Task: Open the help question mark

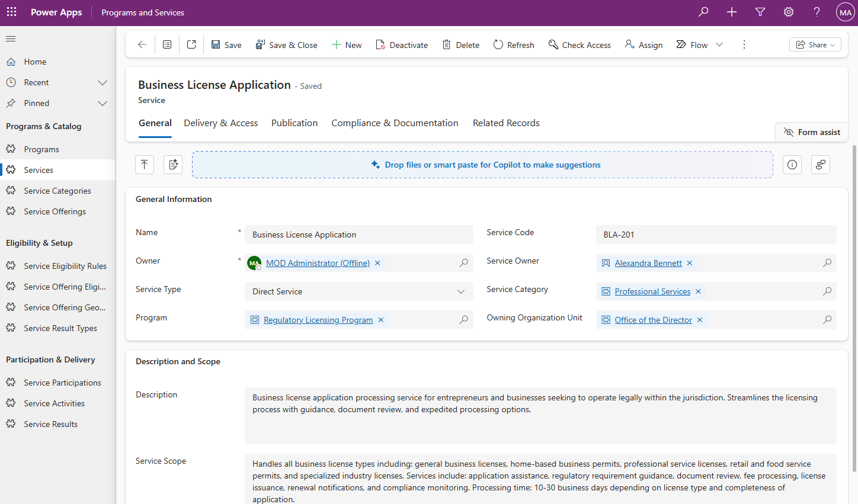Action: point(817,12)
